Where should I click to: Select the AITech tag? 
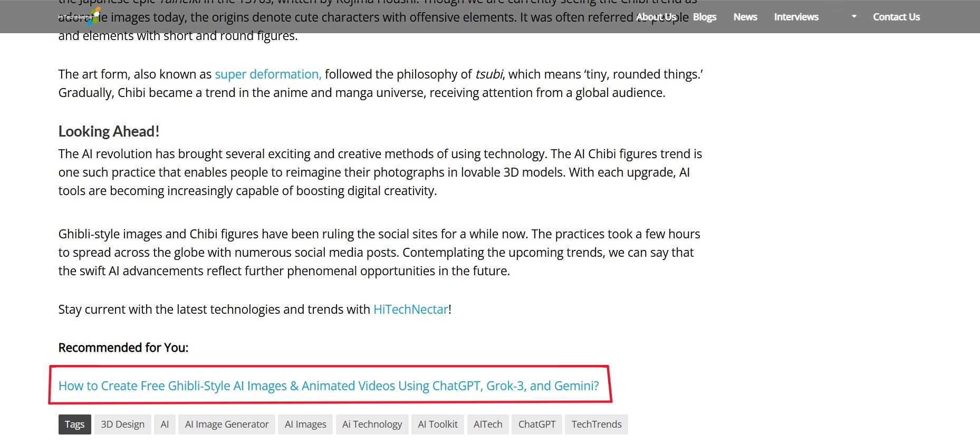[487, 424]
